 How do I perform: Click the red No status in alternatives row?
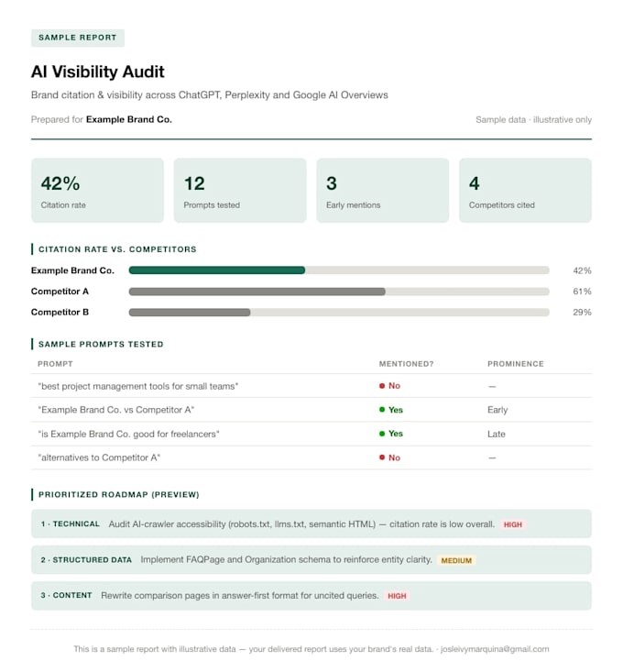pos(389,457)
